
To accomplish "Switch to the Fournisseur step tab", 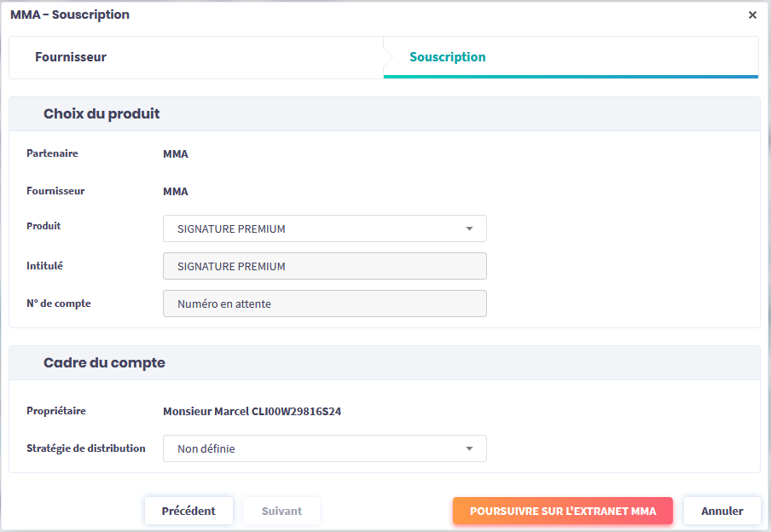I will click(x=71, y=57).
